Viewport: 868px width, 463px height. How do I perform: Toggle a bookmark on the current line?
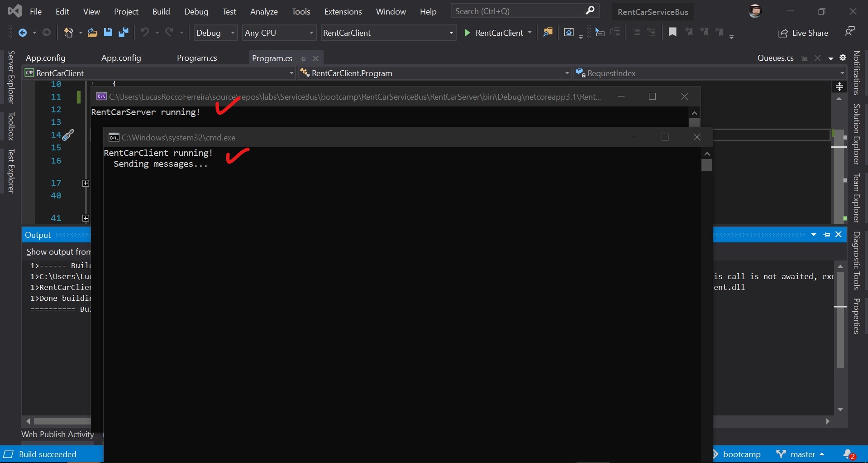pos(672,32)
